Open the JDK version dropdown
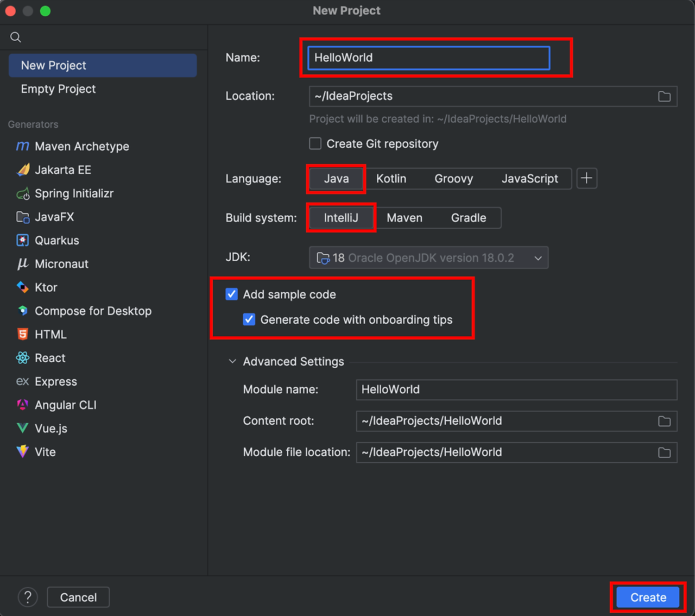695x616 pixels. pyautogui.click(x=429, y=257)
